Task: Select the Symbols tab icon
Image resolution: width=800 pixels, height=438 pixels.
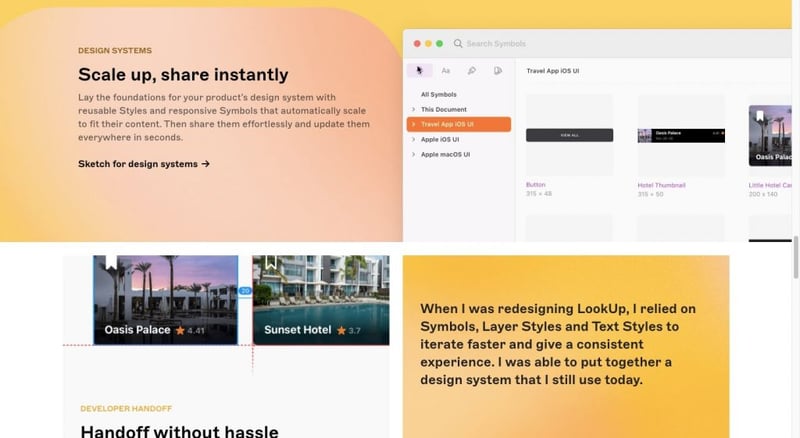Action: tap(419, 70)
